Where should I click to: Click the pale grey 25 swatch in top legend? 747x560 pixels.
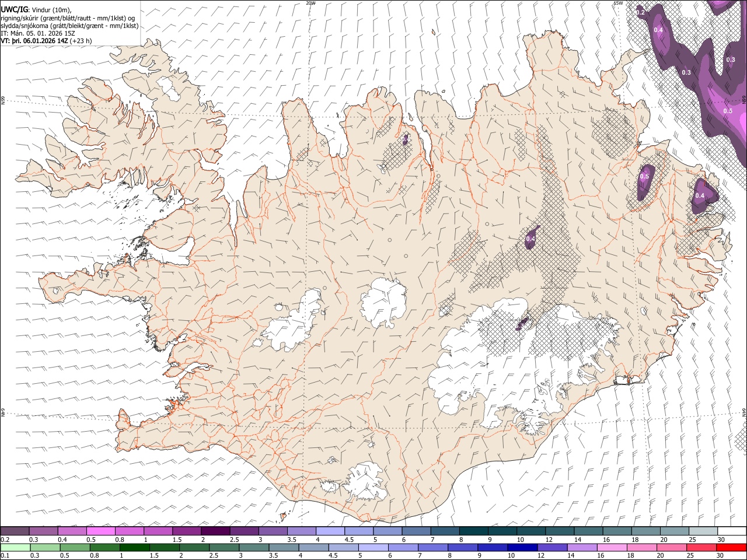702,531
